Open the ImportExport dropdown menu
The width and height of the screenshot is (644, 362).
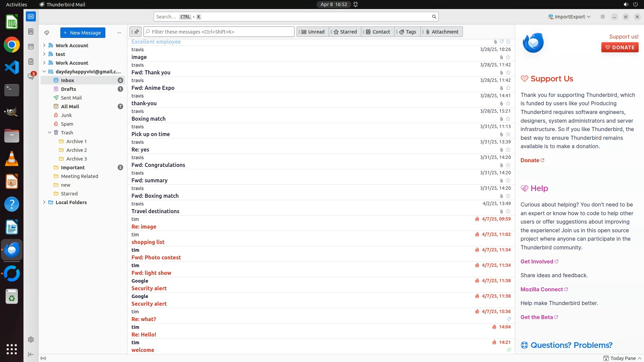[x=569, y=17]
